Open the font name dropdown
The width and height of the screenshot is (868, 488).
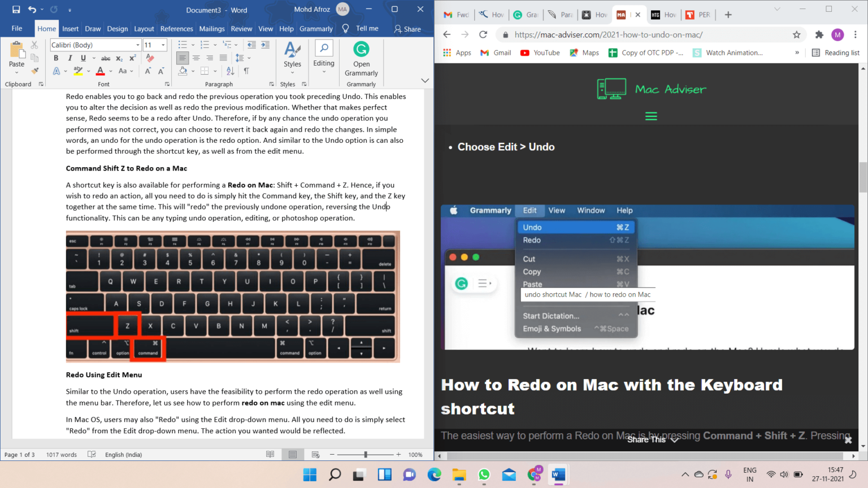pyautogui.click(x=138, y=45)
